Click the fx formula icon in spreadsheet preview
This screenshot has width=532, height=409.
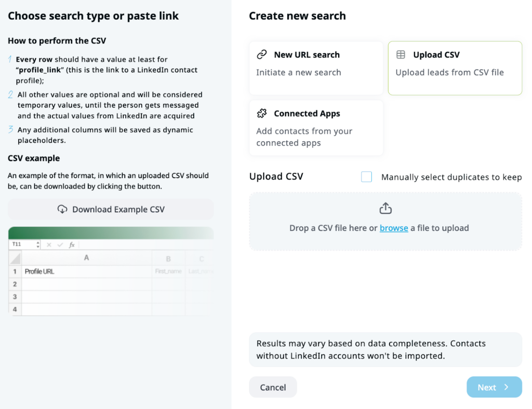[x=72, y=244]
